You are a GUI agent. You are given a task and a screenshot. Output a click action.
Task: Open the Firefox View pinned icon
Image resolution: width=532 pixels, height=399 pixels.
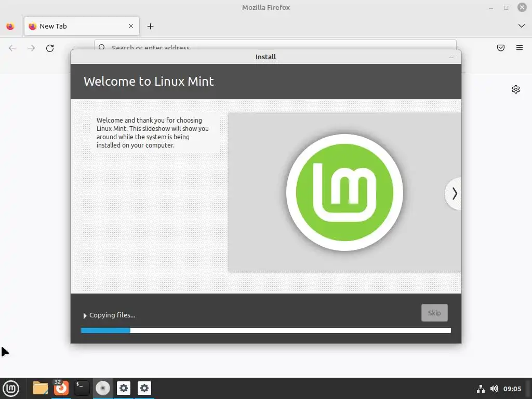[x=10, y=26]
